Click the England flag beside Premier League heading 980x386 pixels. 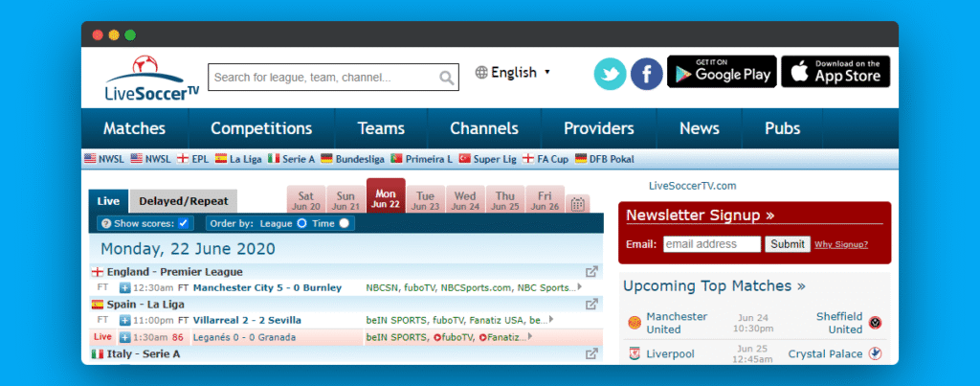click(x=98, y=272)
